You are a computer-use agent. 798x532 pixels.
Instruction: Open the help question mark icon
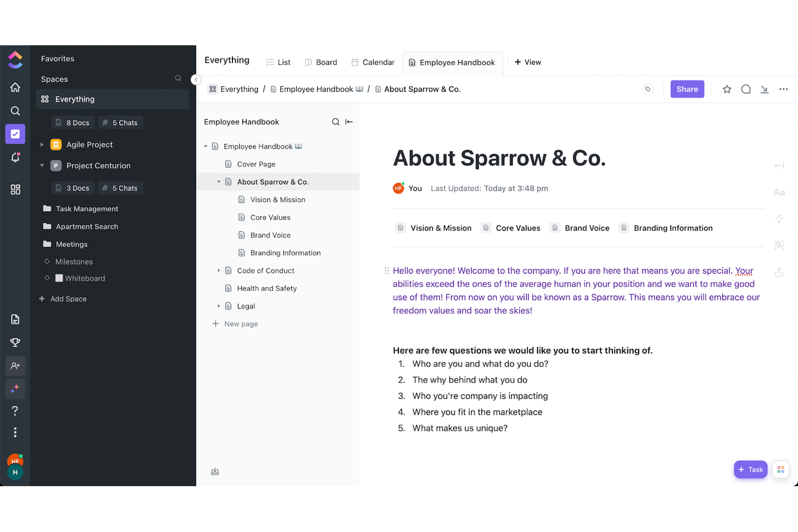[x=15, y=411]
